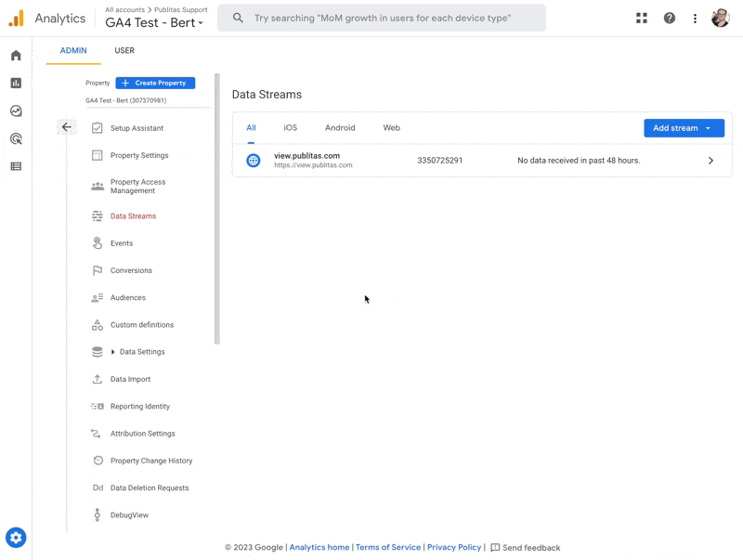
Task: Select the iOS streams tab
Action: pyautogui.click(x=291, y=128)
